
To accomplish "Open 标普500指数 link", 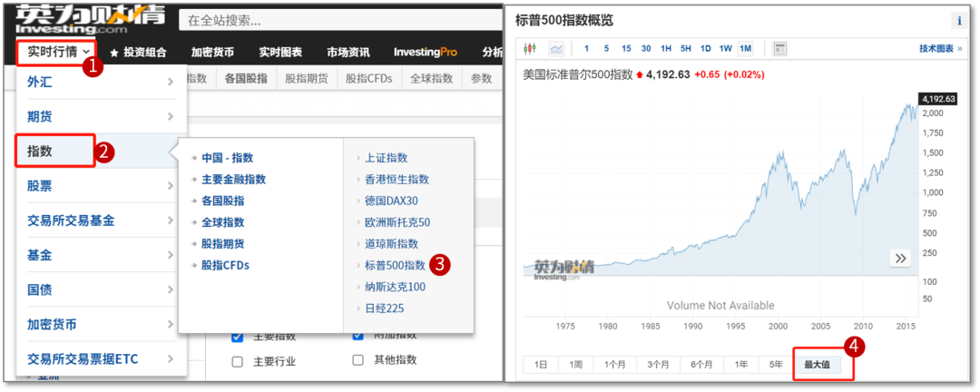I will tap(395, 265).
